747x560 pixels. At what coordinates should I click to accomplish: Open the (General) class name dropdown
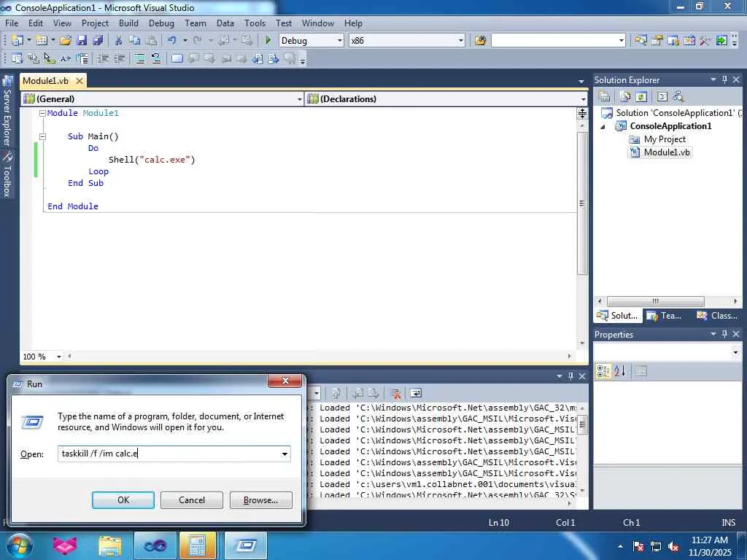point(299,99)
